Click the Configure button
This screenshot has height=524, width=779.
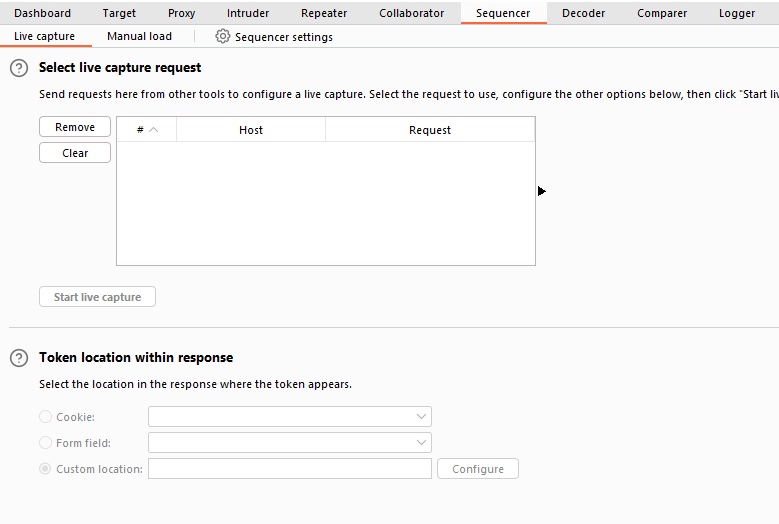tap(478, 469)
